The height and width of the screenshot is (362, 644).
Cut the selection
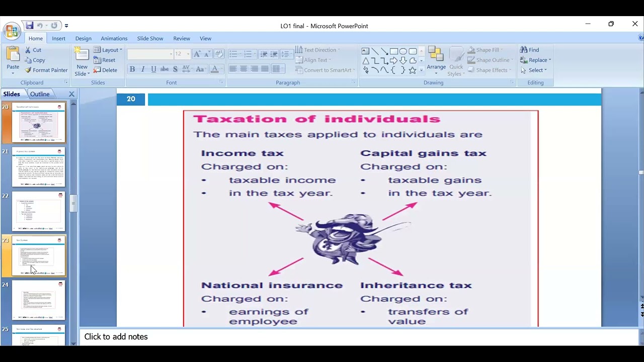tap(33, 50)
